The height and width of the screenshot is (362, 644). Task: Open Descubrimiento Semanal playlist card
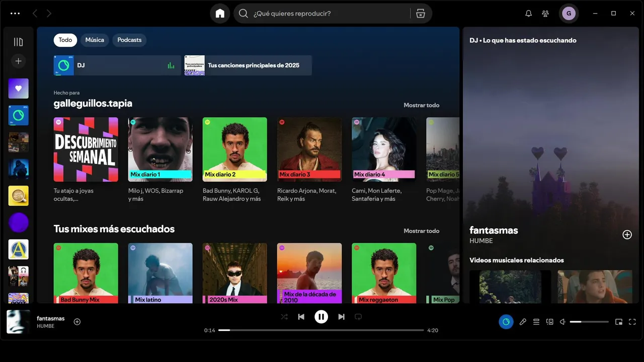tap(86, 160)
